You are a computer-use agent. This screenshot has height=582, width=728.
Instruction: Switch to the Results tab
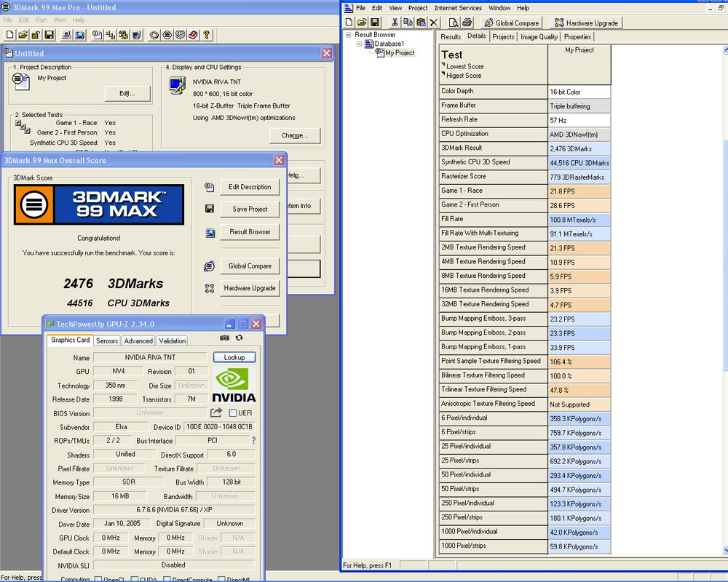451,36
